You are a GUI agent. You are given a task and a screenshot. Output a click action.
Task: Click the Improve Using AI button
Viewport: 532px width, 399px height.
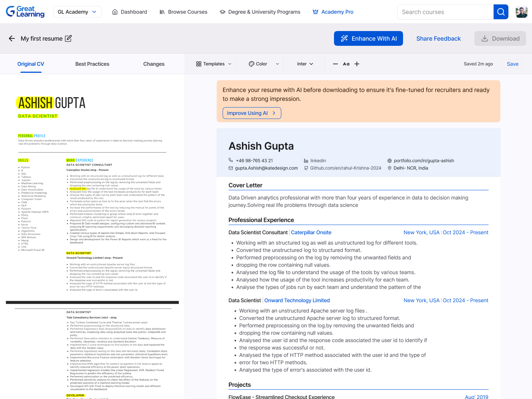[x=252, y=113]
